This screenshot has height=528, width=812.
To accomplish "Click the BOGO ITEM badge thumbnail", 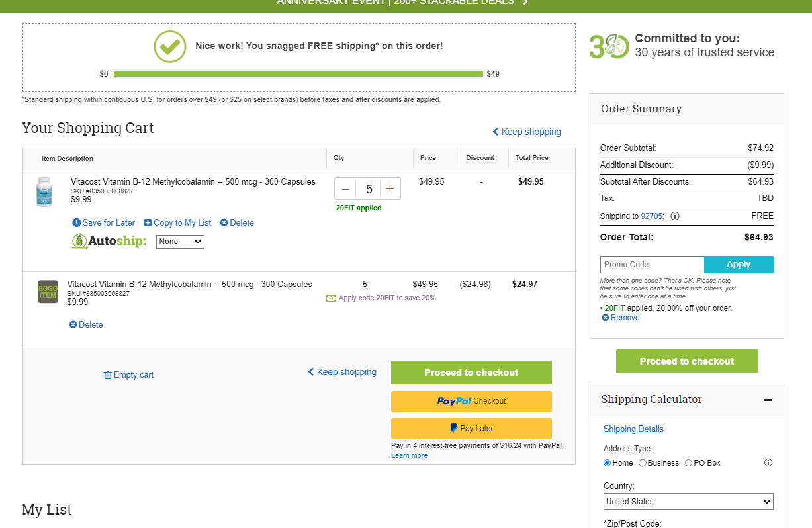I will point(48,292).
